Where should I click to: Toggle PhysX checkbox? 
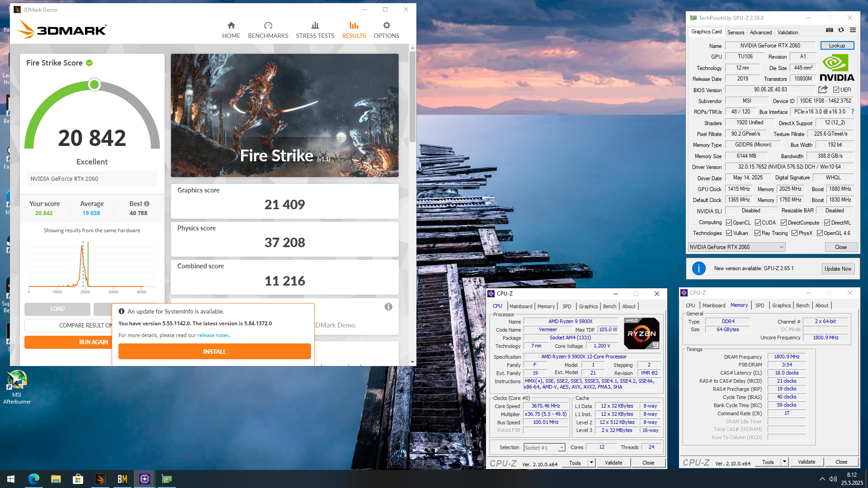click(794, 233)
